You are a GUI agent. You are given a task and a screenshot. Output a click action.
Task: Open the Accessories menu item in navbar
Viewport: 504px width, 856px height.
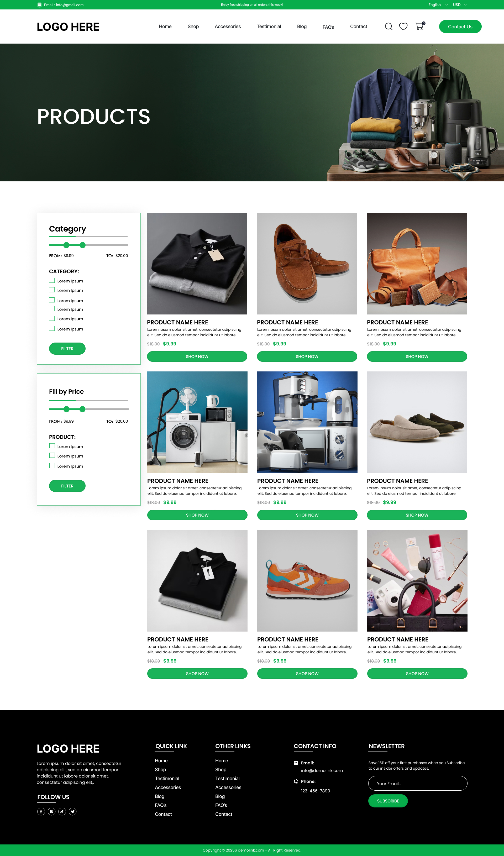[x=228, y=27]
